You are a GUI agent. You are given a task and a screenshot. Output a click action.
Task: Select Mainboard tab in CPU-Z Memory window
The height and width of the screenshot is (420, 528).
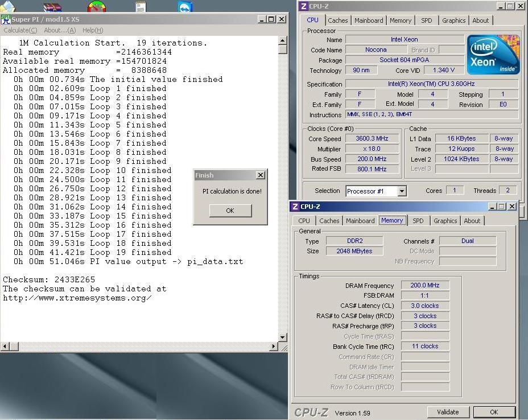(360, 221)
